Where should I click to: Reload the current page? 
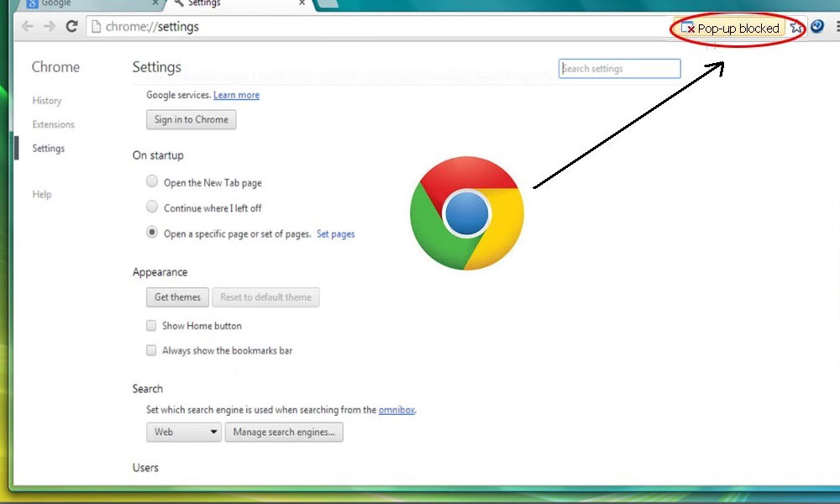point(72,27)
